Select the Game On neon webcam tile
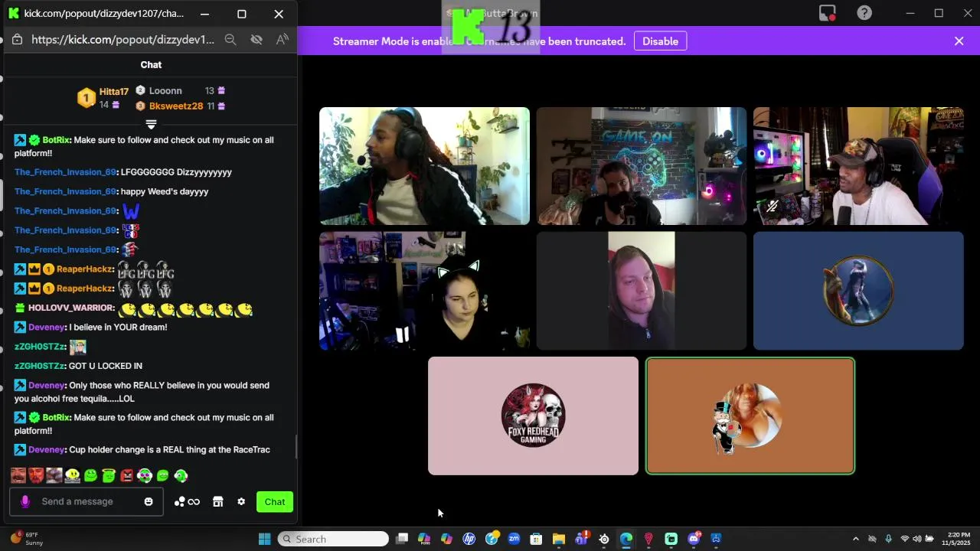980x551 pixels. (x=642, y=166)
